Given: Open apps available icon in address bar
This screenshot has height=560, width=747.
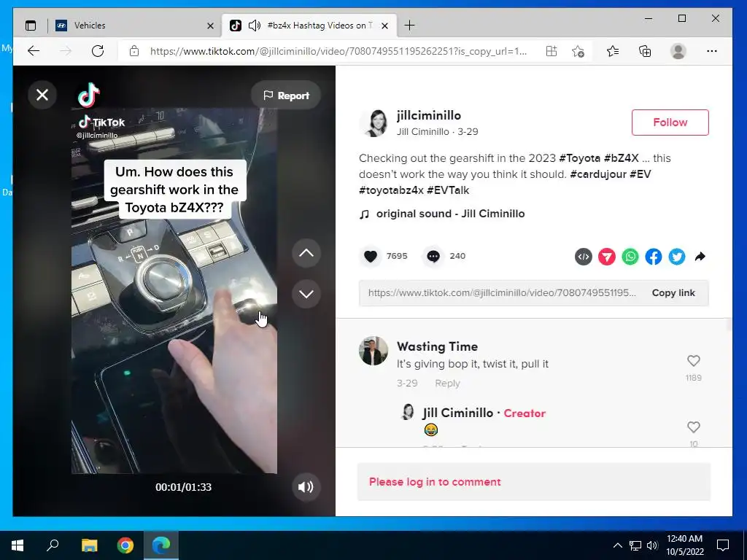Looking at the screenshot, I should (x=551, y=51).
